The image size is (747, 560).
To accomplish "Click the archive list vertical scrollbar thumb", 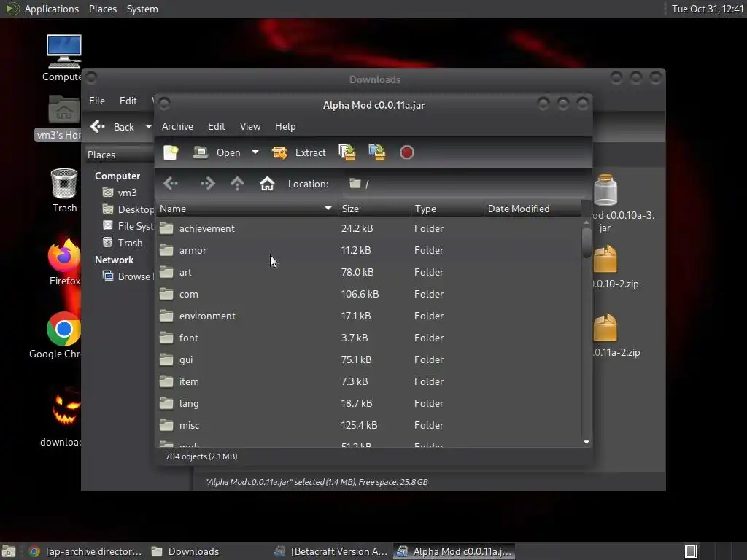I will [587, 243].
